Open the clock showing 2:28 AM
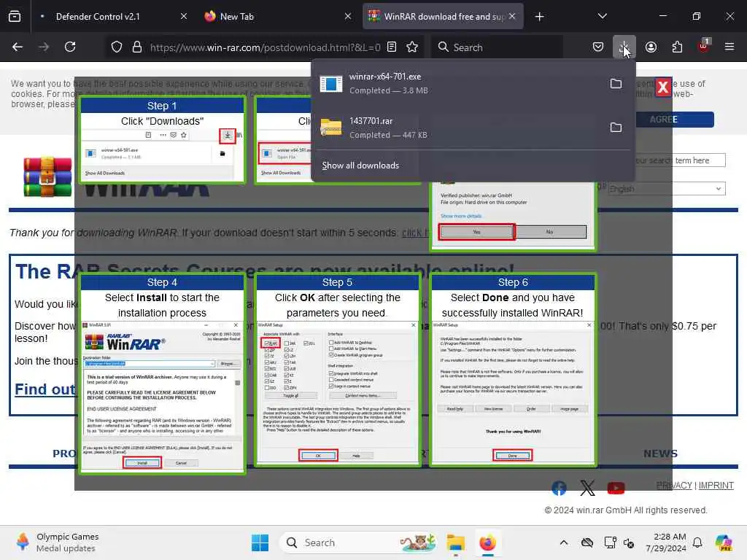Viewport: 747px width, 560px height. click(x=666, y=542)
